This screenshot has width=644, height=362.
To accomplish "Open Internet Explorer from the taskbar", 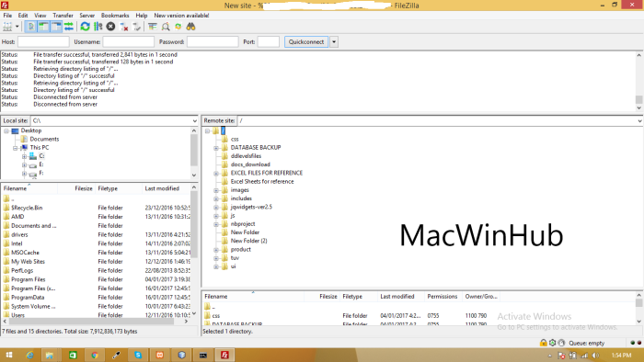I will pyautogui.click(x=29, y=355).
